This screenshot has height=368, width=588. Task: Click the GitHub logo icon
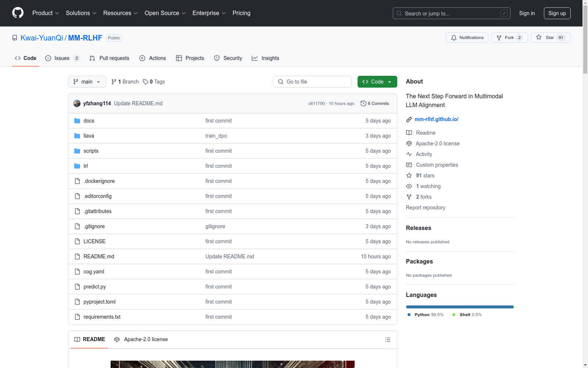point(18,13)
